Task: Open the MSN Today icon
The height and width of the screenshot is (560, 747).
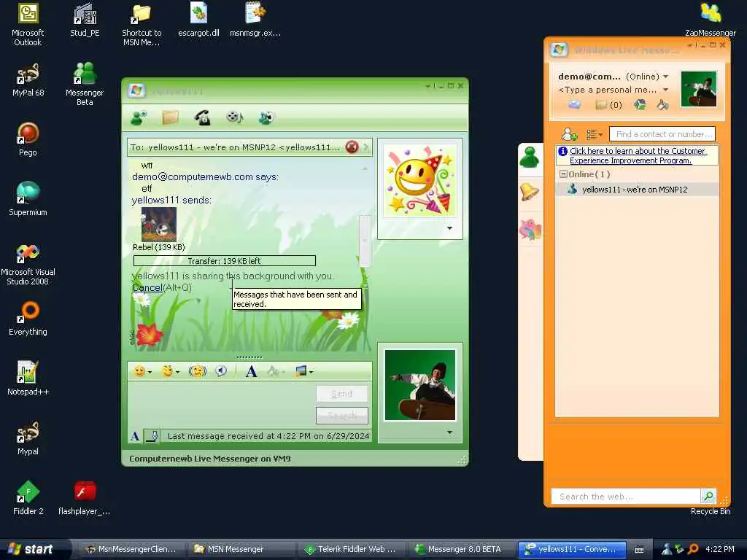Action: [640, 104]
